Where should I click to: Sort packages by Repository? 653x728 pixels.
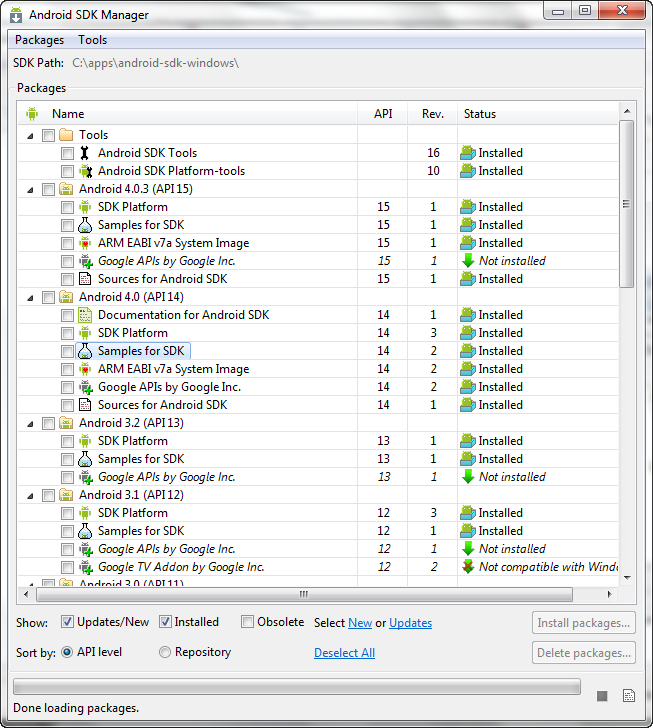(165, 652)
